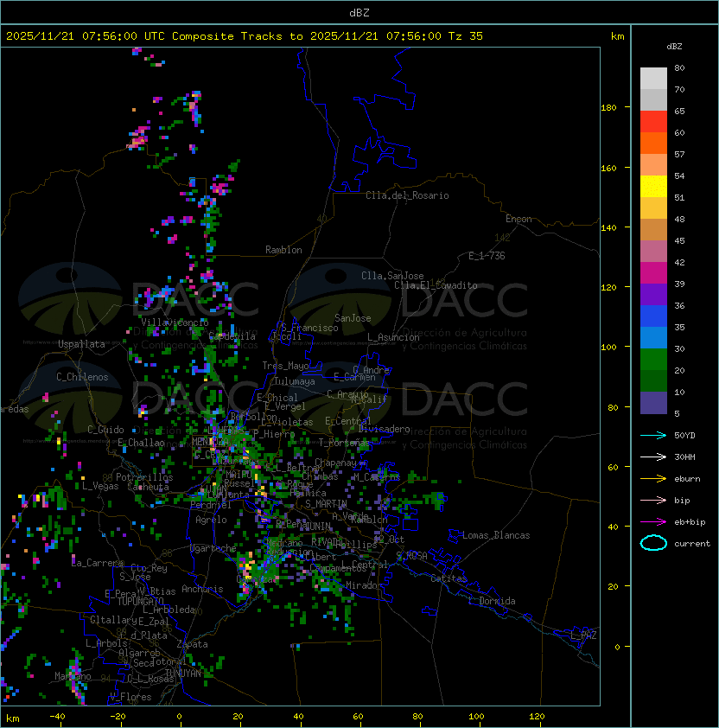Click the legend value '57'
This screenshot has width=719, height=728.
(679, 155)
